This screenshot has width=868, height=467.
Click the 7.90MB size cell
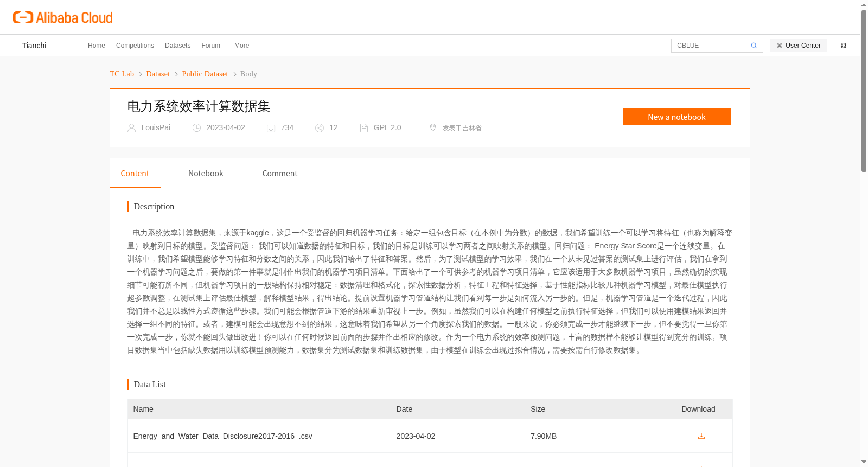[544, 436]
